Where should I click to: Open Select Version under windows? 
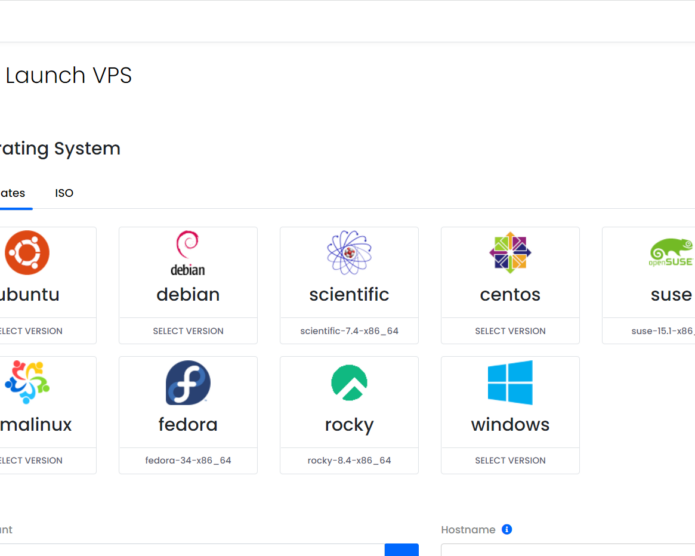point(510,461)
